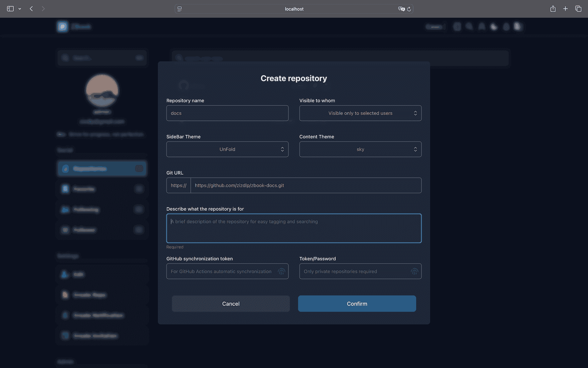Go back with the browser back arrow
This screenshot has width=588, height=368.
pos(31,9)
